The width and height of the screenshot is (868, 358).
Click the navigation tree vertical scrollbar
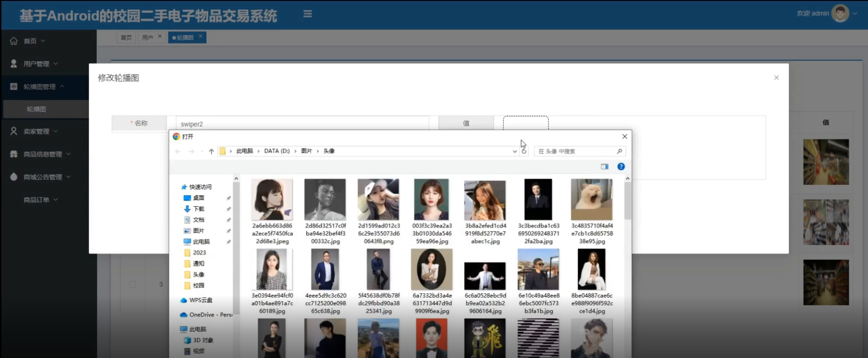(236, 248)
